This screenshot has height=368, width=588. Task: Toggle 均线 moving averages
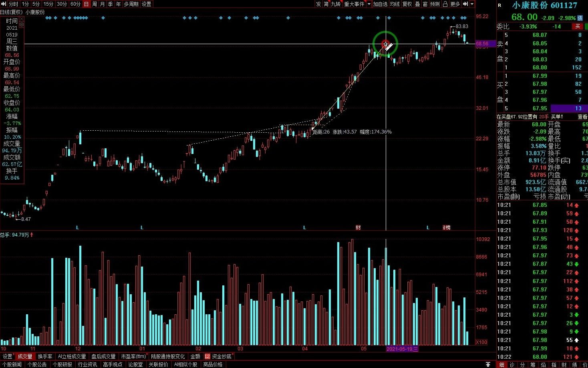point(395,4)
